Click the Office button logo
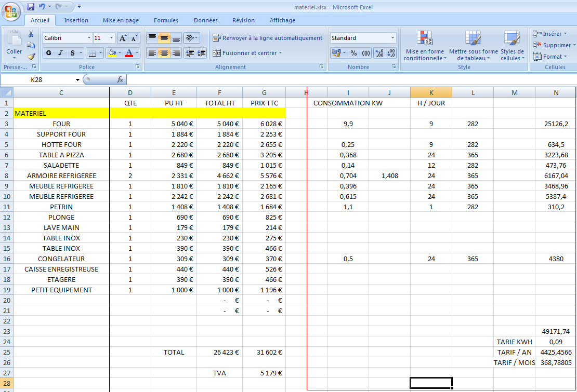 (x=12, y=10)
